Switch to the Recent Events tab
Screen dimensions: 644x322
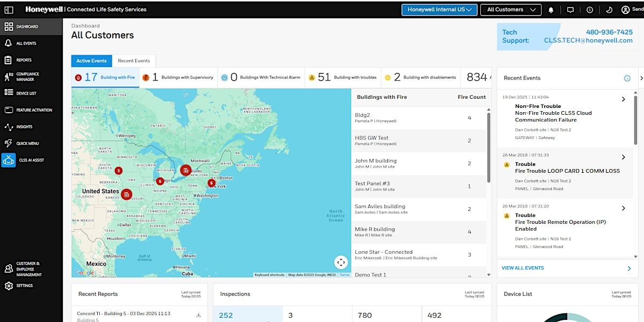click(x=134, y=61)
